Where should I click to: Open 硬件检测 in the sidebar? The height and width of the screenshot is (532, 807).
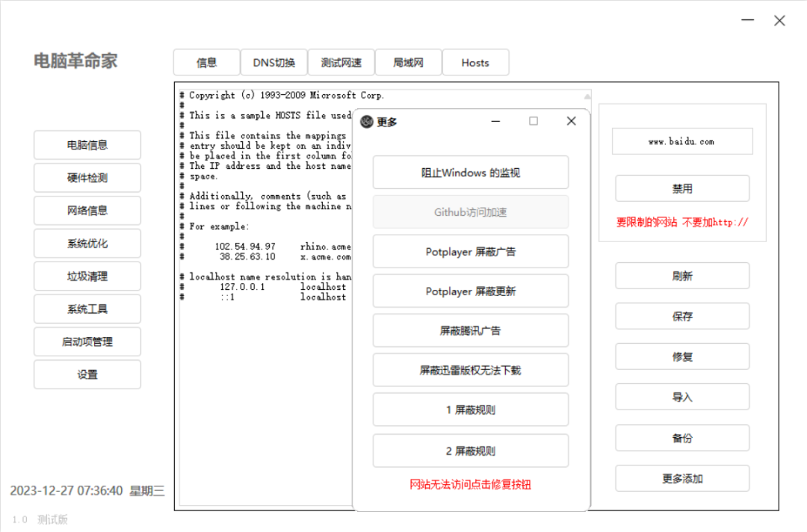coord(87,178)
